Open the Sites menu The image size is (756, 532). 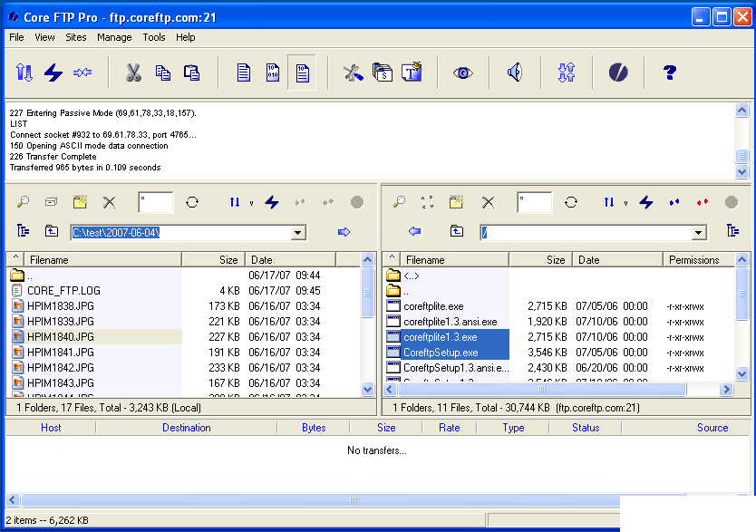(x=76, y=37)
